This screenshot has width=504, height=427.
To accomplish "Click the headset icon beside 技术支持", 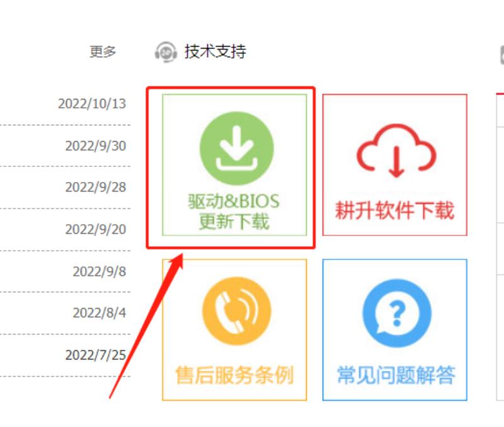I will coord(166,52).
